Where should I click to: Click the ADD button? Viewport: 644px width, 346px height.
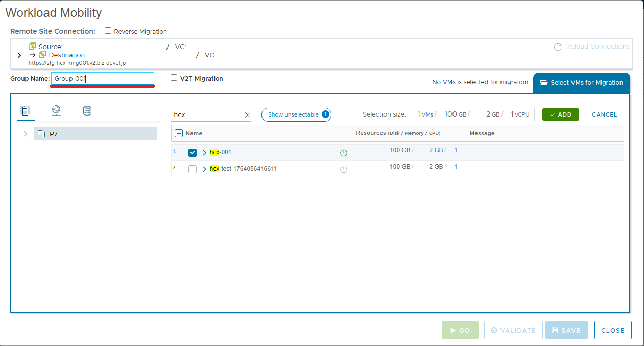[x=561, y=114]
